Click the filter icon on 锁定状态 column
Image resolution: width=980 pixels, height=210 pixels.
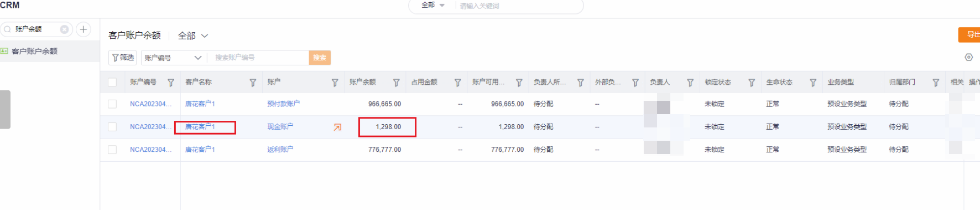[x=752, y=83]
